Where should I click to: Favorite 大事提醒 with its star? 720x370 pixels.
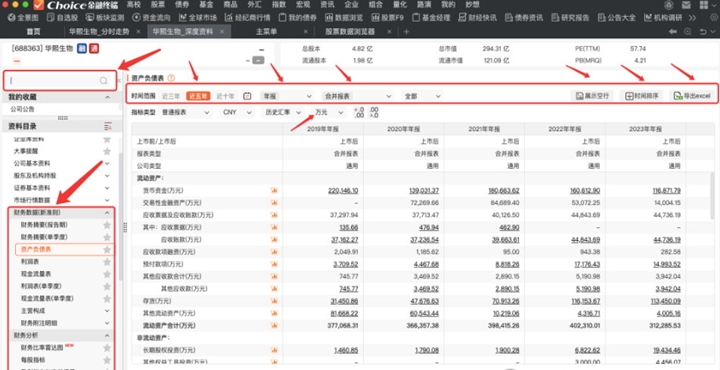[107, 151]
